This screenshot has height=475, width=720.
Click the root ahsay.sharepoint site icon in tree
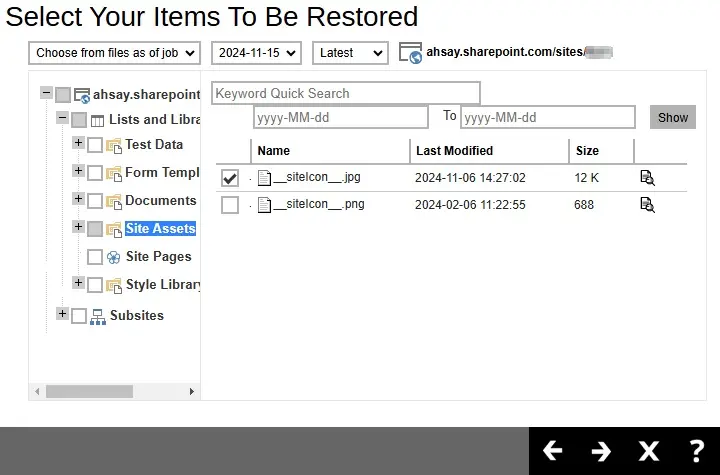coord(82,96)
